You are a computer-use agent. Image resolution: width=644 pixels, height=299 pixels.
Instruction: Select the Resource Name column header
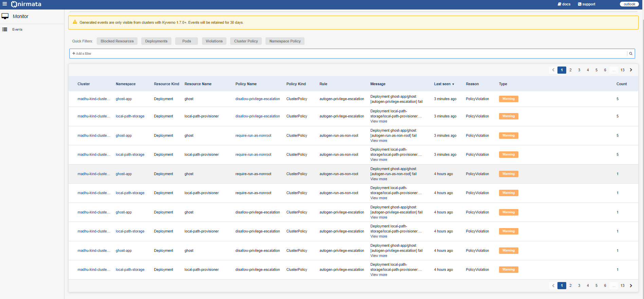(198, 84)
